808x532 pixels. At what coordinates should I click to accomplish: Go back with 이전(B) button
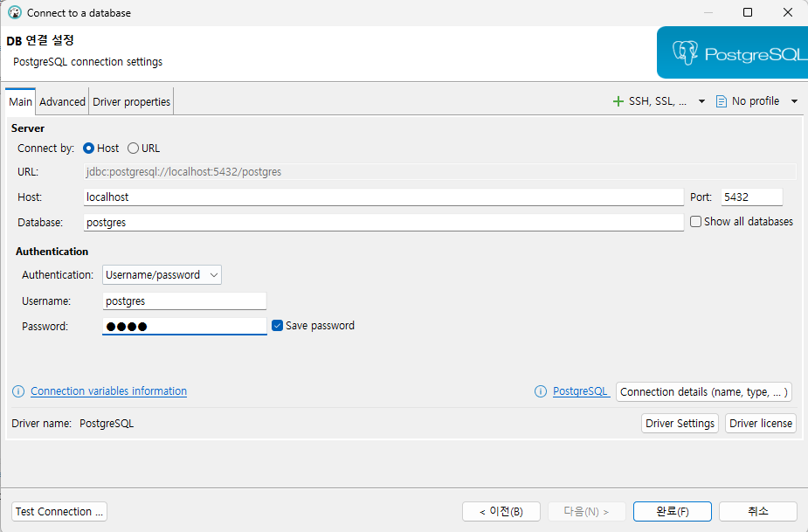click(x=501, y=511)
